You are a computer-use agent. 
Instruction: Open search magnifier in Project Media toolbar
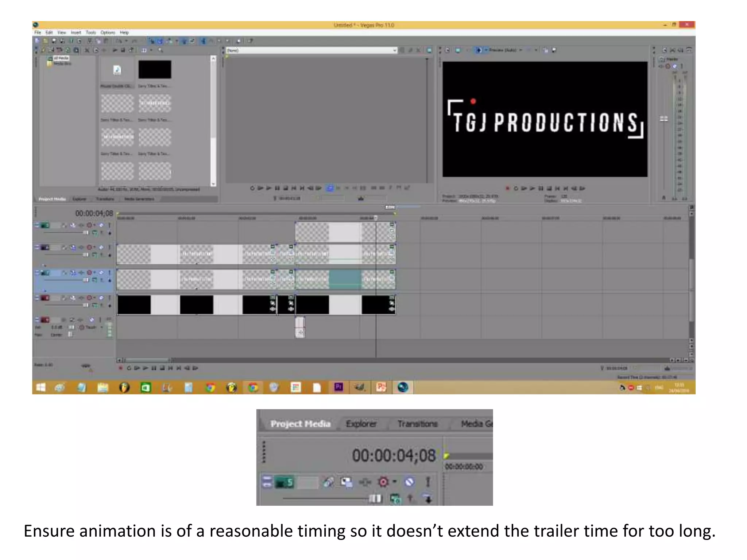(x=160, y=50)
